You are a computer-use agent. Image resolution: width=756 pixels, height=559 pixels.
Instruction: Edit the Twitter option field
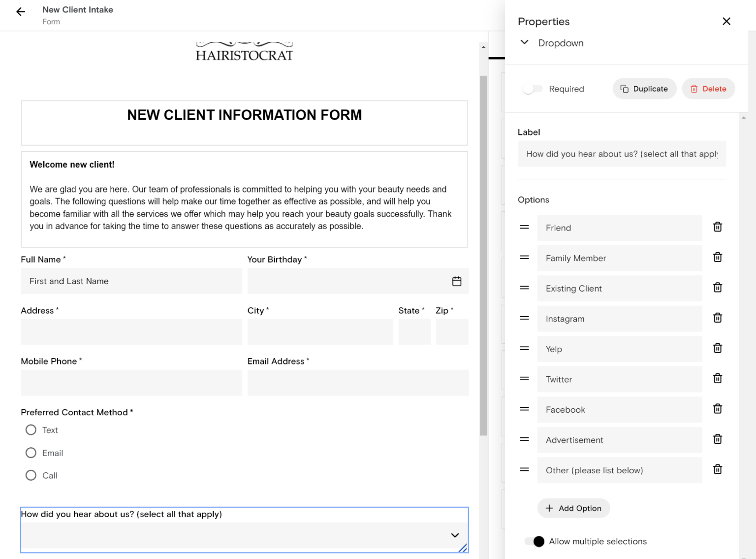[x=620, y=379]
